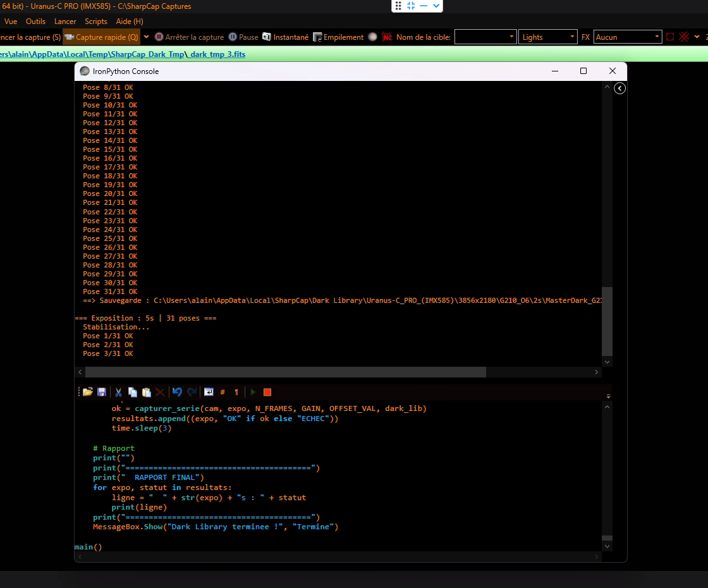Click Arrêter la capture button
Viewport: 708px width, 588px height.
click(189, 37)
